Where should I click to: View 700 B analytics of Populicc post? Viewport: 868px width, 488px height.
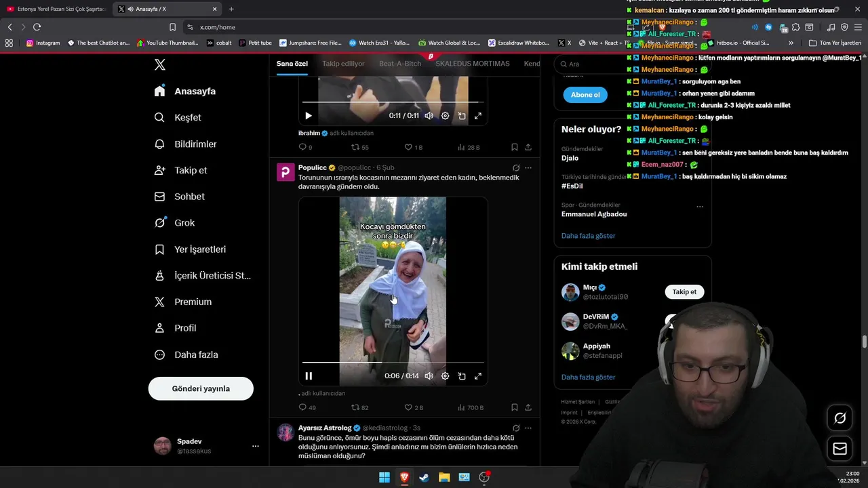(x=471, y=407)
